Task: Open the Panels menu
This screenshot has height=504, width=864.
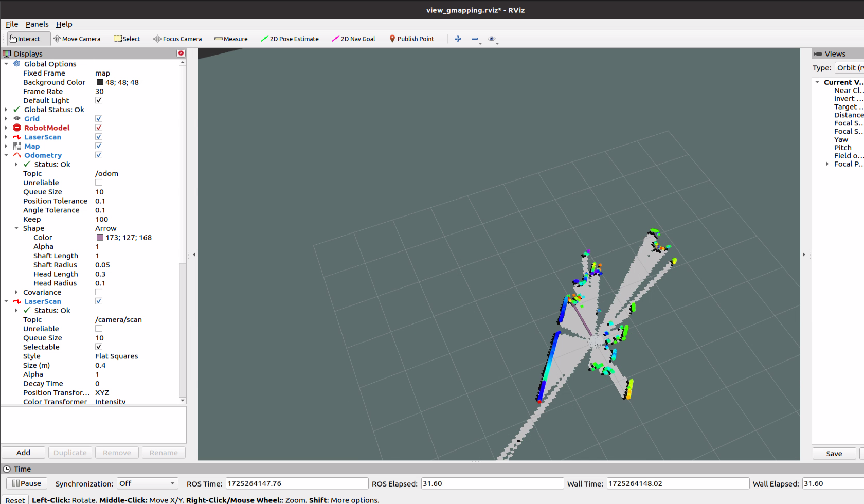Action: click(37, 24)
